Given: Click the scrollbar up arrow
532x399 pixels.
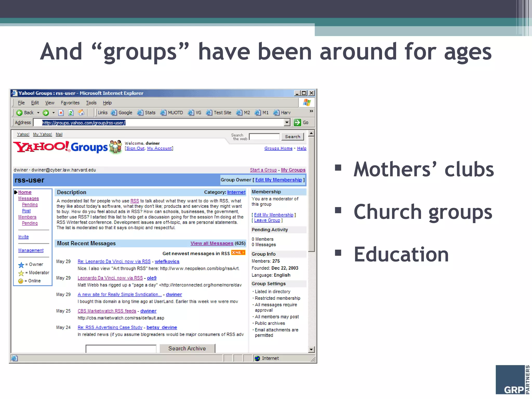Looking at the screenshot, I should (311, 133).
